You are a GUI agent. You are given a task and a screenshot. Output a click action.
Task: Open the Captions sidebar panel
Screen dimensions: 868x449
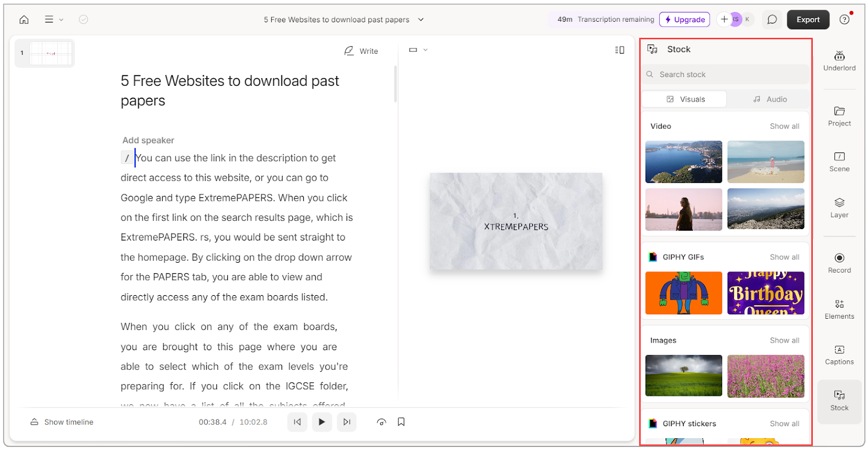pos(839,355)
